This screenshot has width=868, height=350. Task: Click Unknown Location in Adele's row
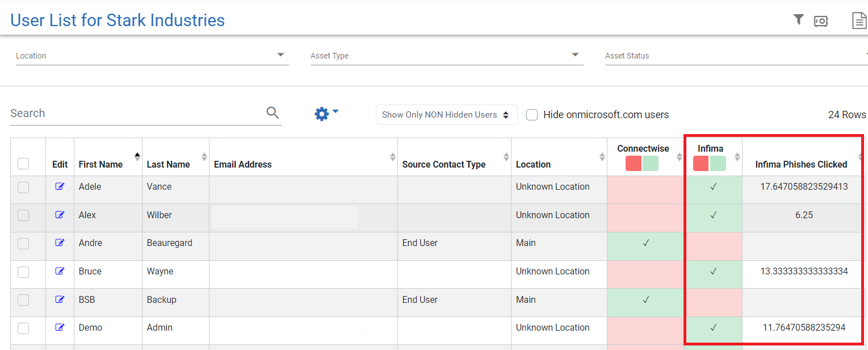[552, 186]
